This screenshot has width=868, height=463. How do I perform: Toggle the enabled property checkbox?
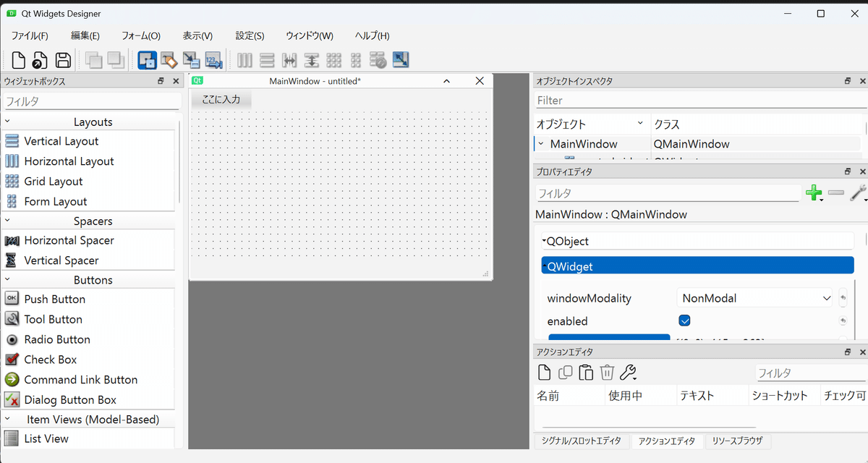(x=684, y=320)
